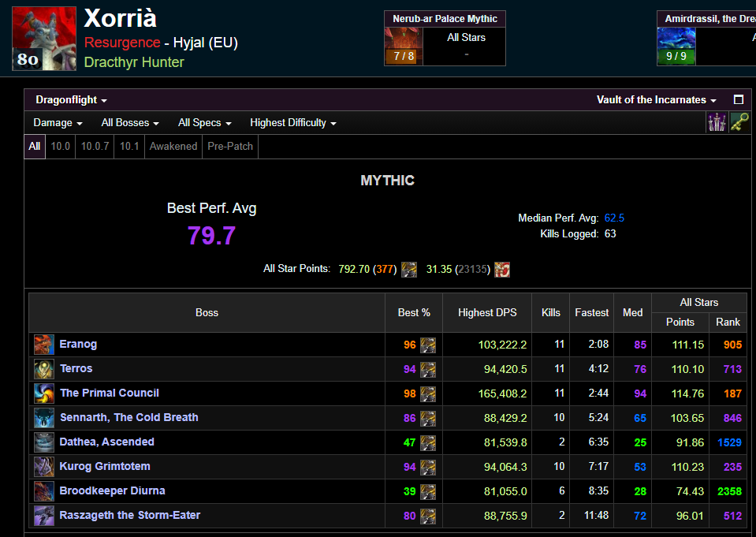Click the mythic+ key icon in the filter bar
Viewport: 756px width, 537px height.
pyautogui.click(x=739, y=122)
